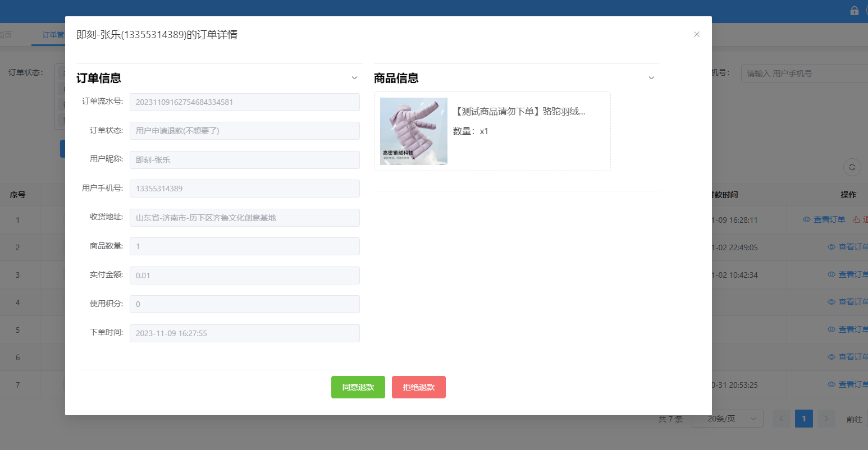This screenshot has height=450, width=868.
Task: Close the order details dialog
Action: (696, 34)
